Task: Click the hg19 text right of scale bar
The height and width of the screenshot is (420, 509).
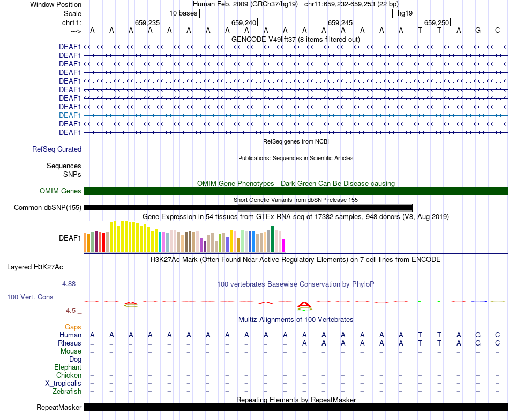Action: [x=405, y=13]
